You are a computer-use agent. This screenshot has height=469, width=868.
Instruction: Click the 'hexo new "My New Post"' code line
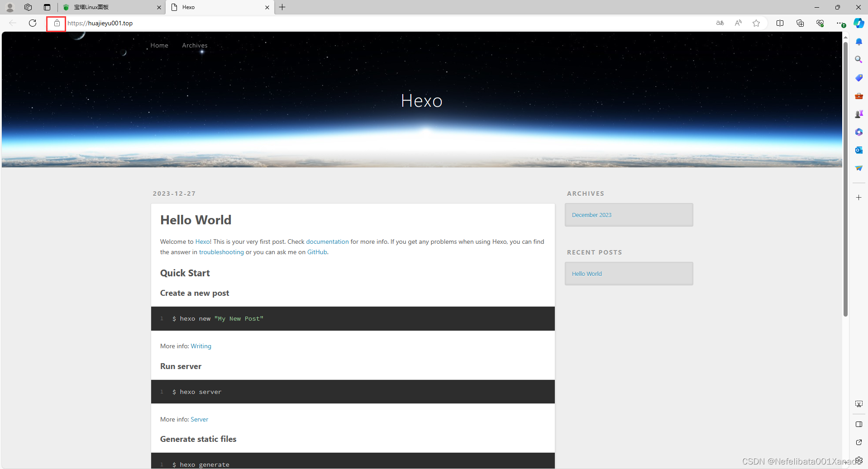tap(218, 319)
